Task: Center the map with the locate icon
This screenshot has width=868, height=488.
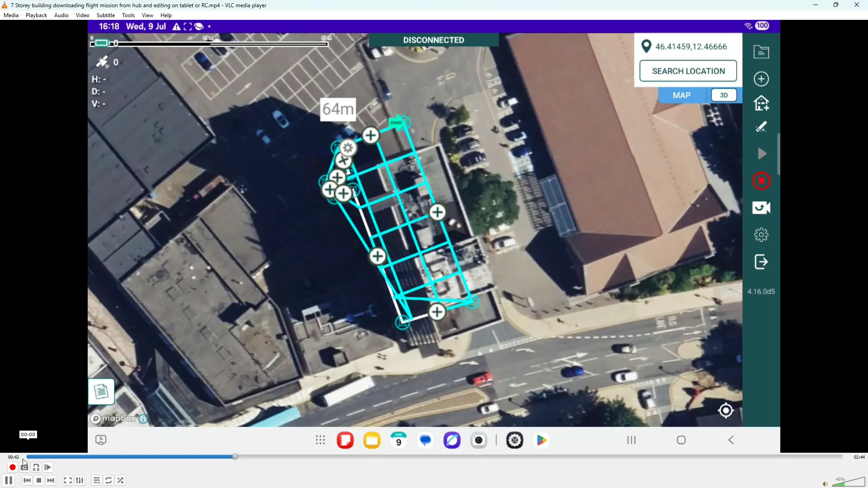Action: 726,410
